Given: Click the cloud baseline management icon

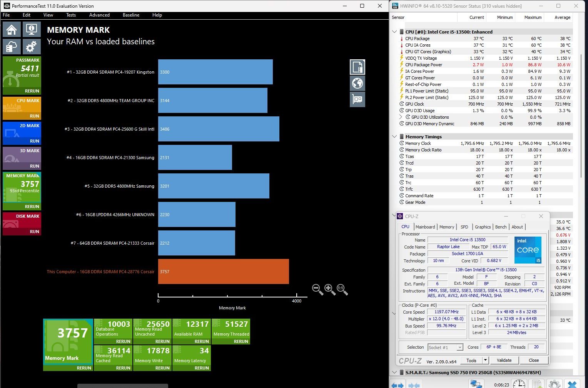Looking at the screenshot, I should pos(12,47).
